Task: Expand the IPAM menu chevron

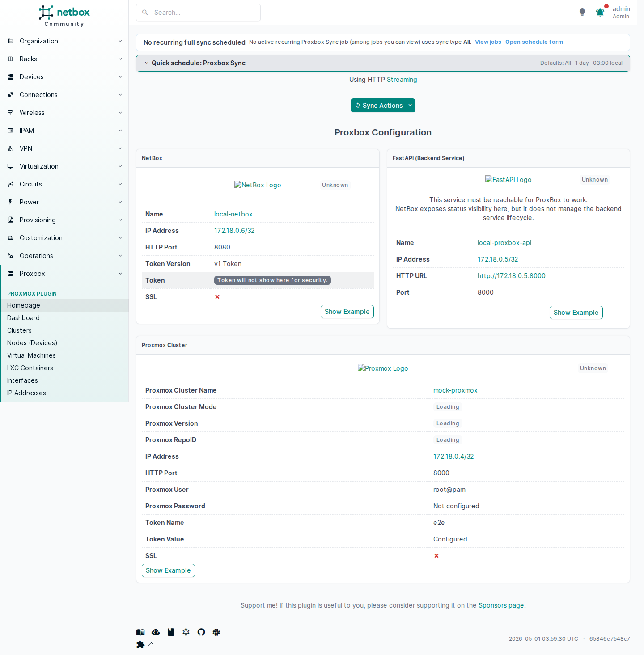Action: pyautogui.click(x=120, y=131)
